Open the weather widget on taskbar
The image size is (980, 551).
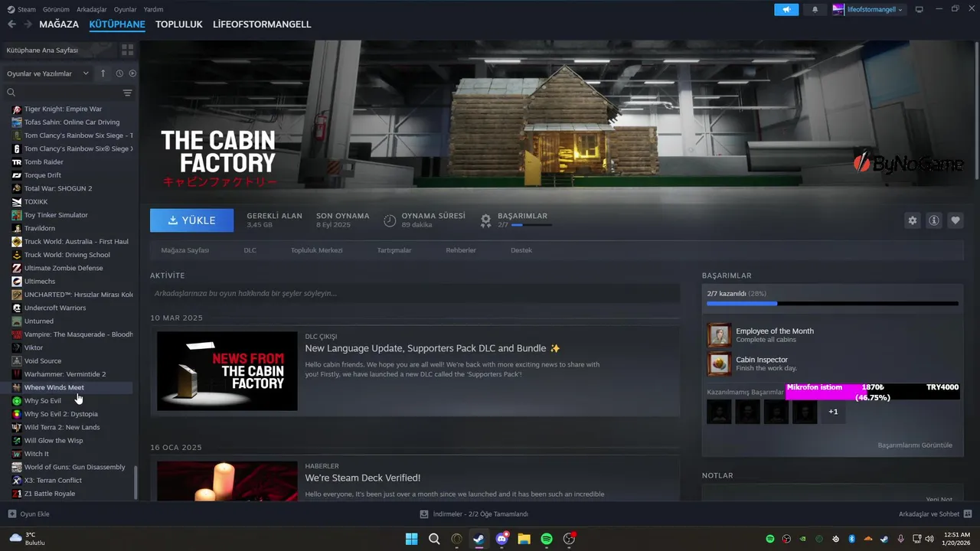click(28, 539)
